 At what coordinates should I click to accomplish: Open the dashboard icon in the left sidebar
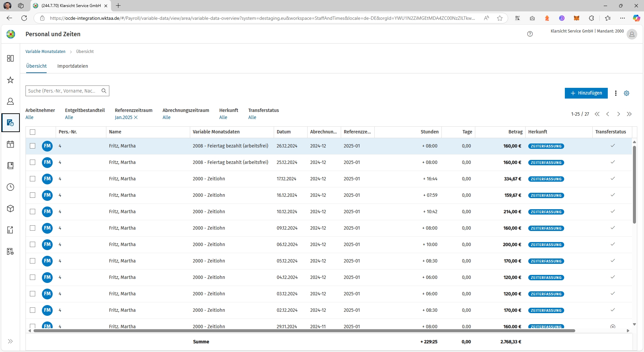click(x=10, y=58)
